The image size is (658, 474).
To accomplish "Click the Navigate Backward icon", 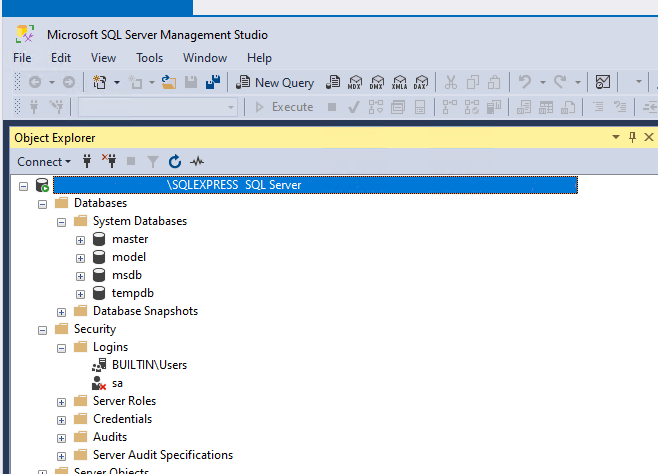I will [x=35, y=82].
